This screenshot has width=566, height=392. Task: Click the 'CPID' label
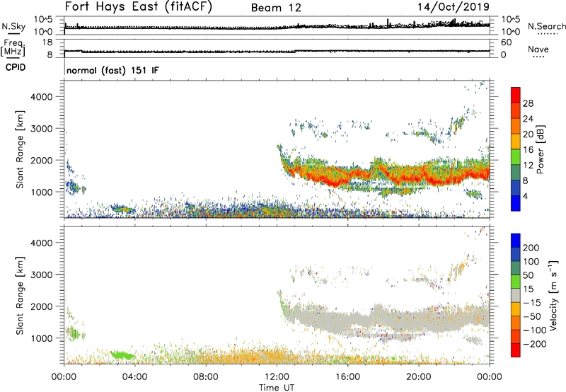coord(16,67)
